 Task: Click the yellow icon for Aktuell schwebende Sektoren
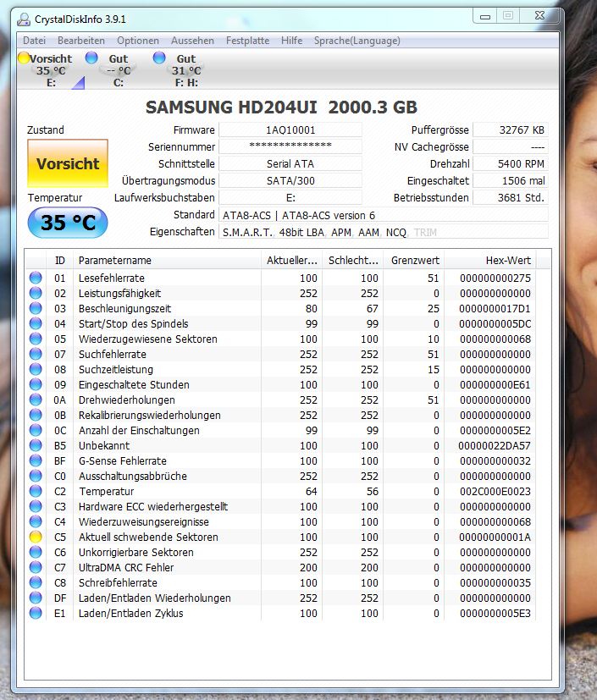point(36,537)
